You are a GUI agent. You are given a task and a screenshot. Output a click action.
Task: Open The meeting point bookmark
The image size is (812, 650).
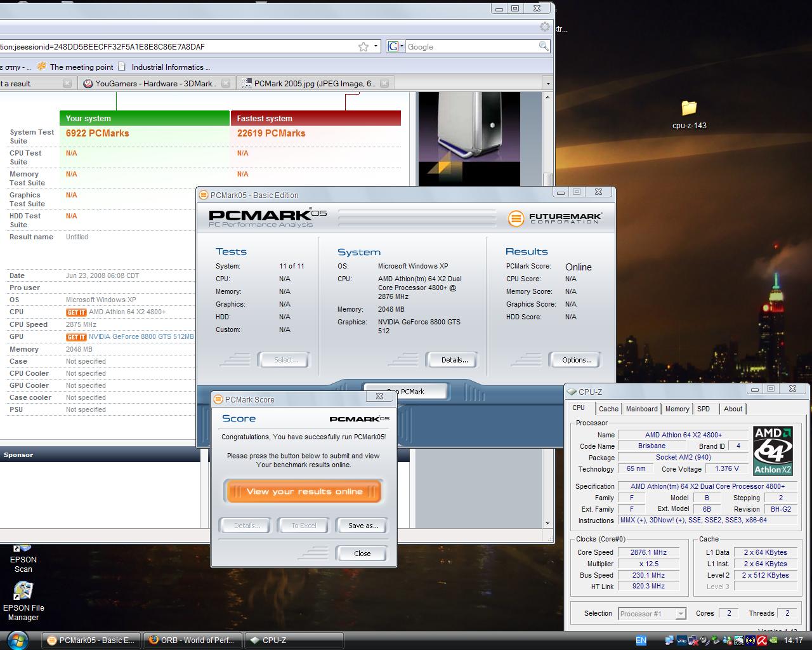pyautogui.click(x=75, y=67)
